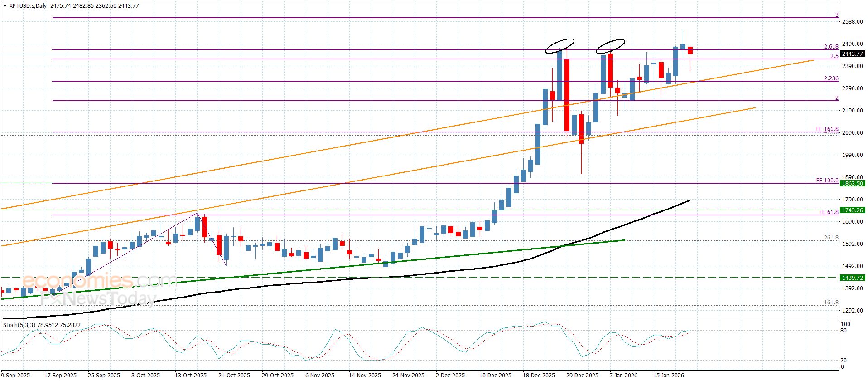
Task: Click the green 1863.50 price tag
Action: [852, 183]
